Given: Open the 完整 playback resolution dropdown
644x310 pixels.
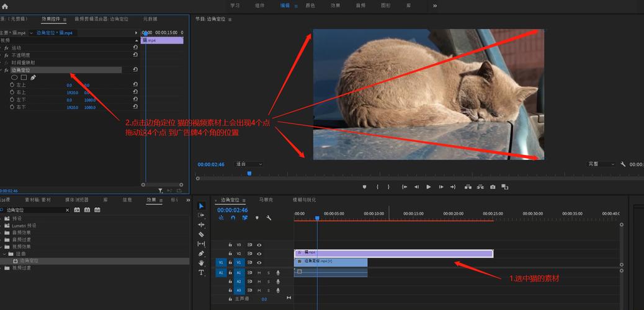Looking at the screenshot, I should tap(601, 164).
